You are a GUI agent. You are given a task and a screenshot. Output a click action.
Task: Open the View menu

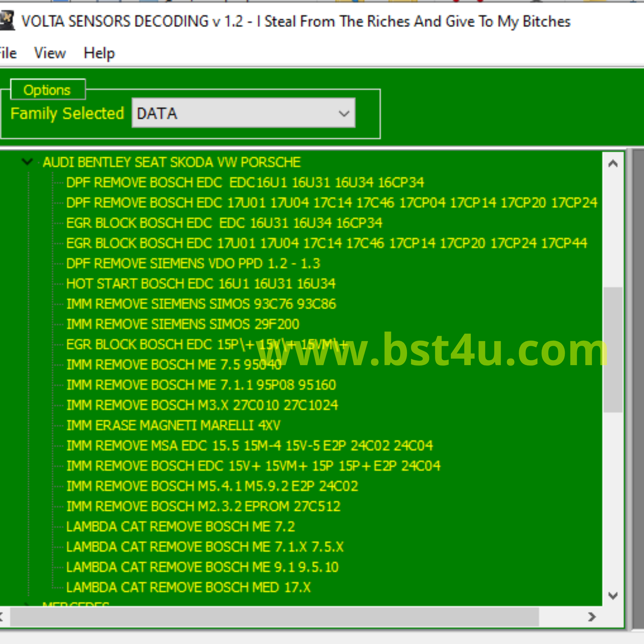50,53
